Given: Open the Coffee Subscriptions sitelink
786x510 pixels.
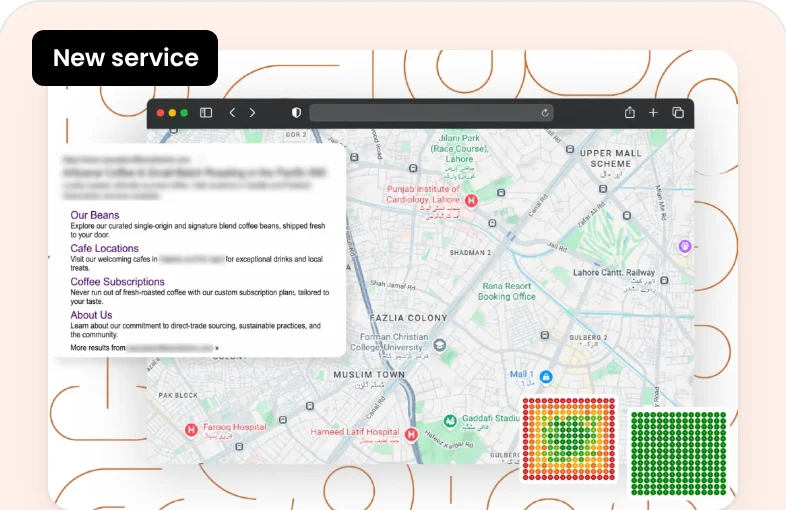Looking at the screenshot, I should pos(117,282).
